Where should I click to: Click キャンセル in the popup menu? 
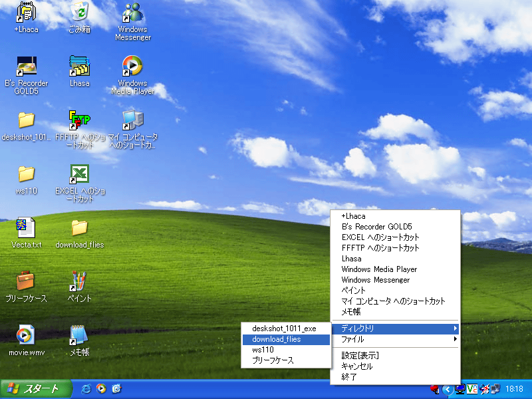click(395, 366)
